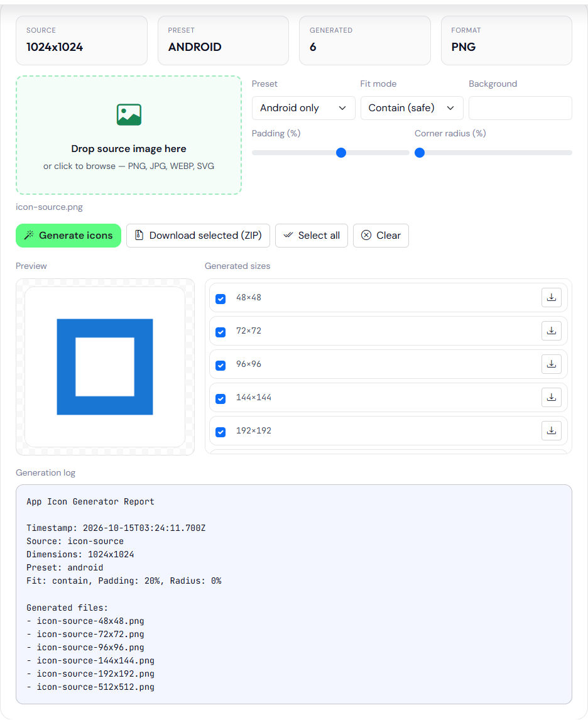The height and width of the screenshot is (720, 588).
Task: Click the Corner radius slider handle
Action: (x=420, y=153)
